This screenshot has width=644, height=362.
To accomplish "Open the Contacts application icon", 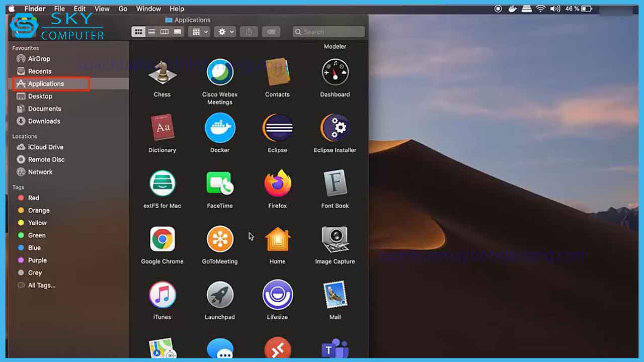I will click(277, 72).
